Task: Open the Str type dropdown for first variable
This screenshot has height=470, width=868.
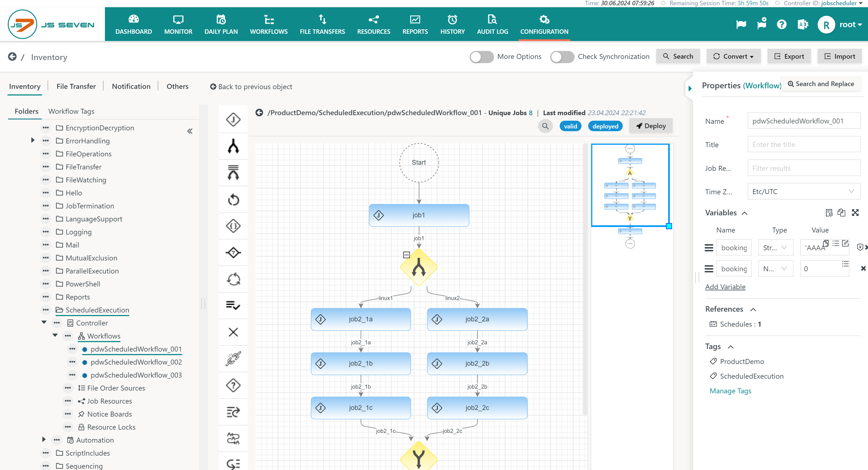Action: (x=775, y=248)
